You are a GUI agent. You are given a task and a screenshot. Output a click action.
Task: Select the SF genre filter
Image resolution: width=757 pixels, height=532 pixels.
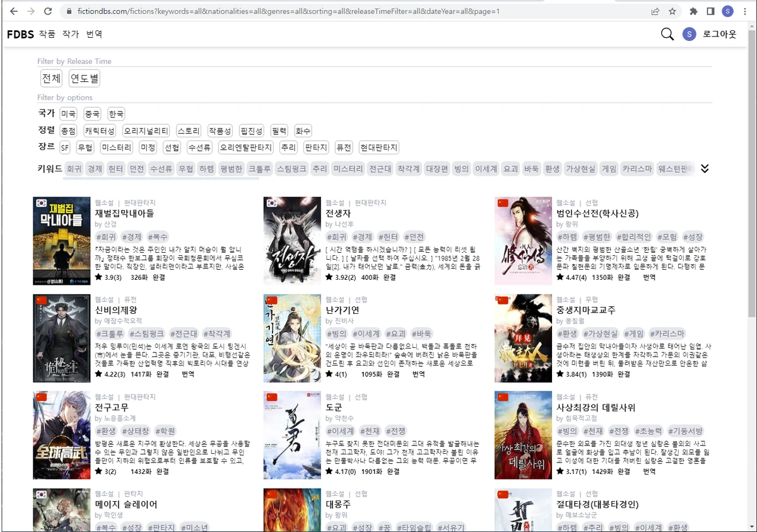coord(64,148)
